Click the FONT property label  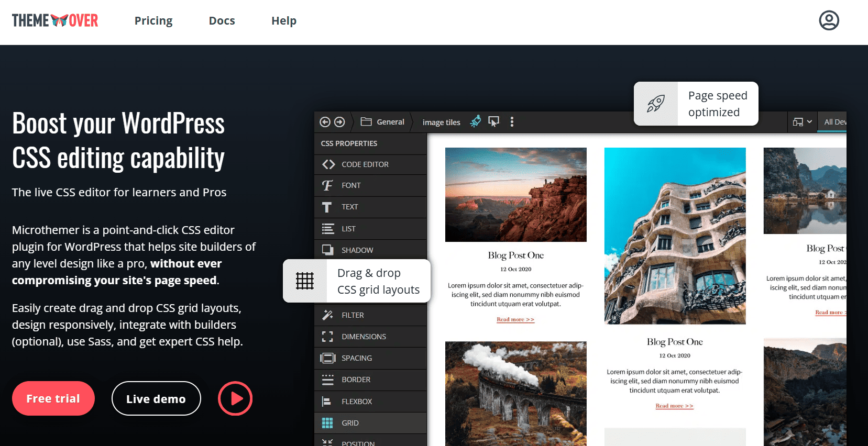351,185
